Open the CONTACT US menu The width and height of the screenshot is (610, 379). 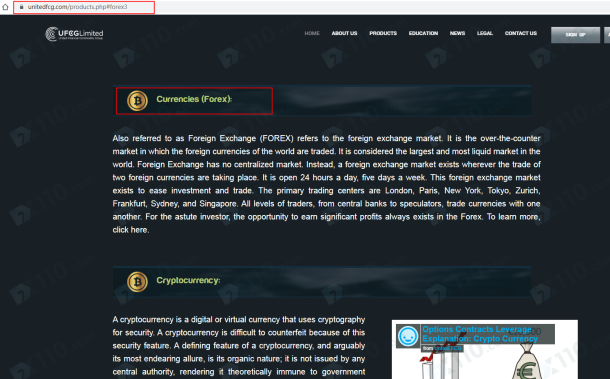521,33
